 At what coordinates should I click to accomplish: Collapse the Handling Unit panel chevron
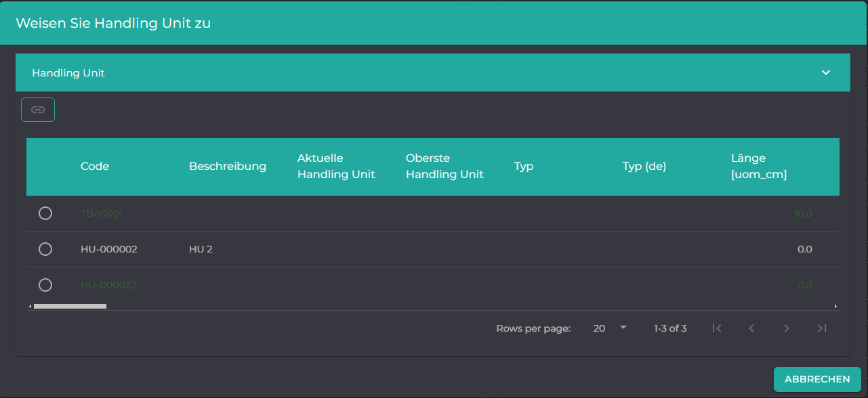(826, 72)
